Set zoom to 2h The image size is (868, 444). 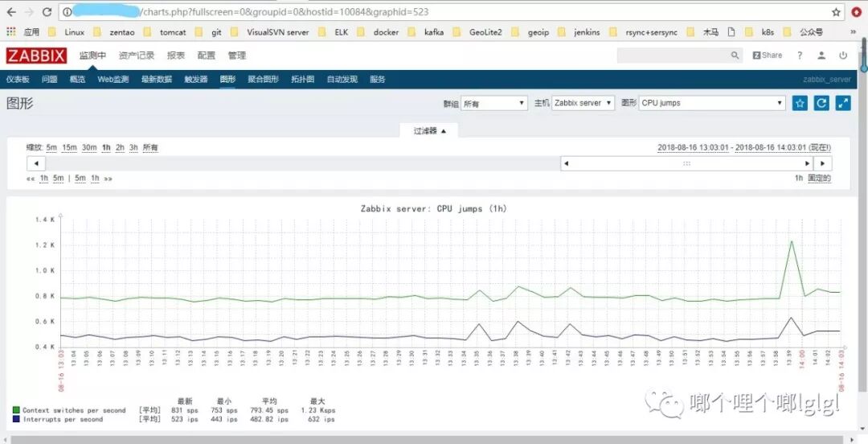pyautogui.click(x=120, y=147)
